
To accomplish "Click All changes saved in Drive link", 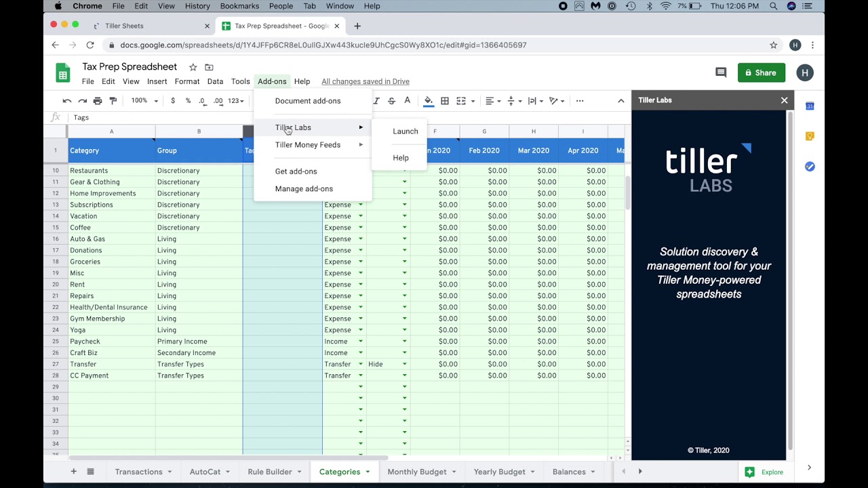I will 366,81.
